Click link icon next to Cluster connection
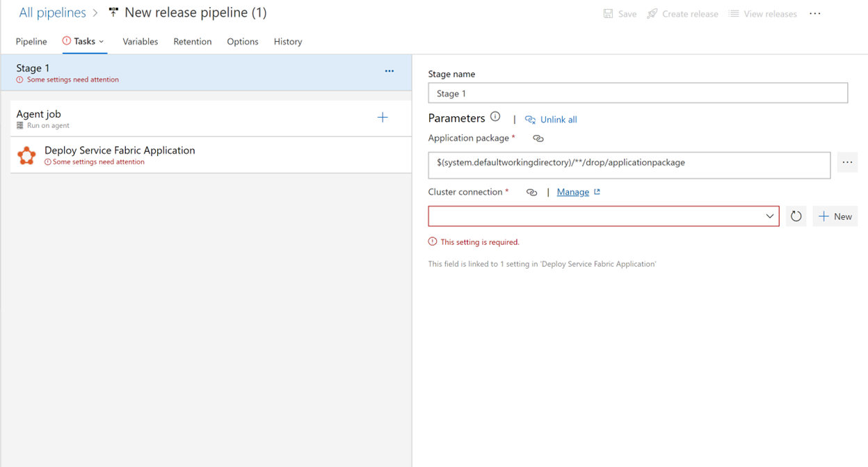Viewport: 868px width, 467px height. (532, 193)
